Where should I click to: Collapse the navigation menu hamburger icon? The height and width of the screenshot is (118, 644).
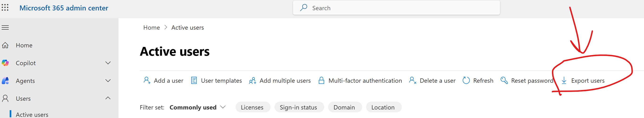tap(5, 27)
